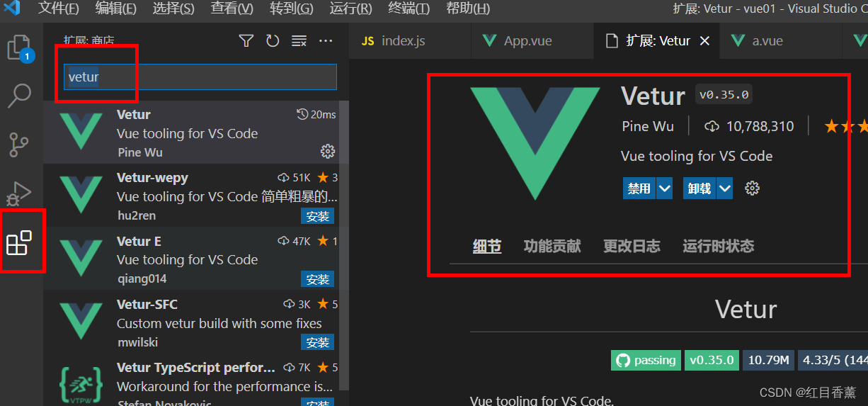868x406 pixels.
Task: Expand the disable button dropdown arrow
Action: click(664, 188)
